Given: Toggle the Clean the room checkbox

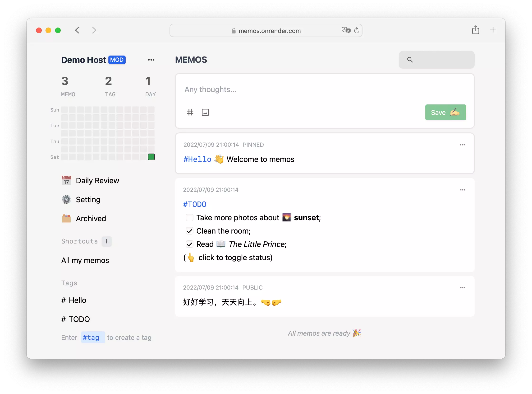Looking at the screenshot, I should (190, 231).
